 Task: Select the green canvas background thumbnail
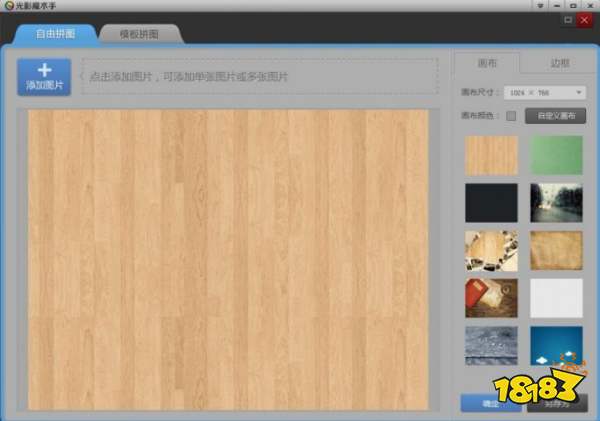(556, 155)
